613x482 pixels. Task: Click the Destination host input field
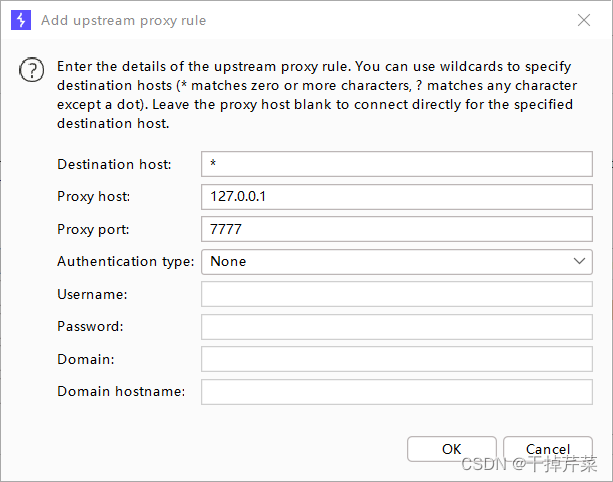coord(397,164)
